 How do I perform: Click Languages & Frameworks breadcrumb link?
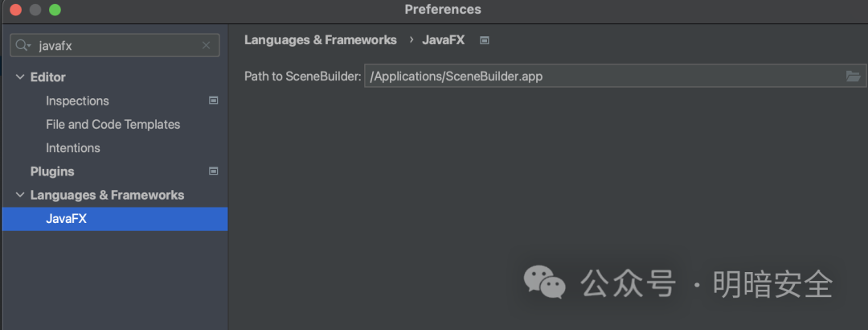click(320, 40)
